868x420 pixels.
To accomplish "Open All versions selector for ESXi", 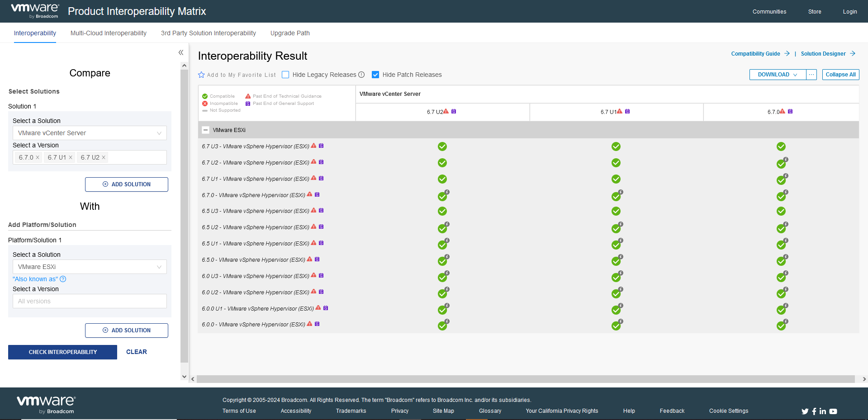I will click(x=90, y=301).
